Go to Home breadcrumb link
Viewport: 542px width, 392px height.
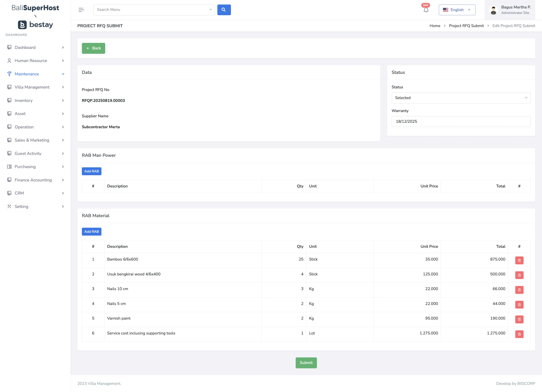tap(435, 26)
